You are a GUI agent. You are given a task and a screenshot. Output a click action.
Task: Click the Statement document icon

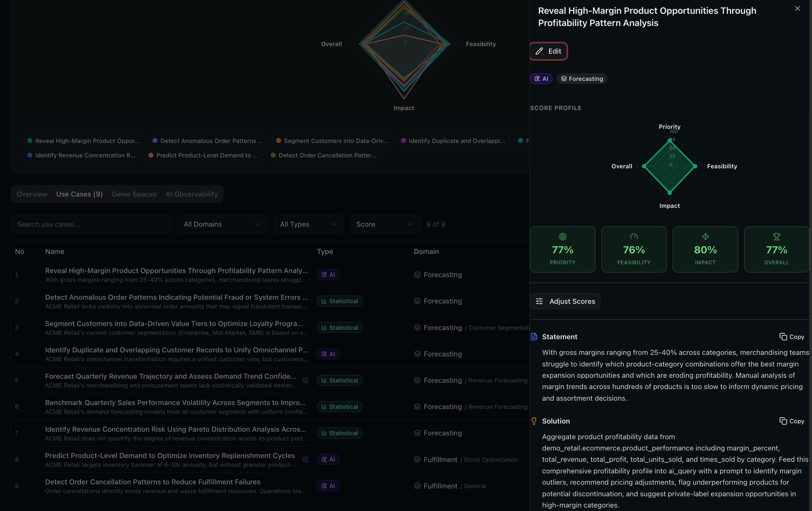[534, 337]
